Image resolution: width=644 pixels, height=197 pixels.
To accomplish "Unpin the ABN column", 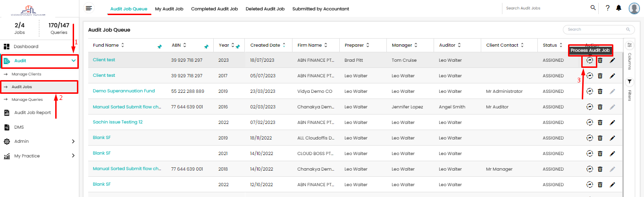I will (x=206, y=46).
